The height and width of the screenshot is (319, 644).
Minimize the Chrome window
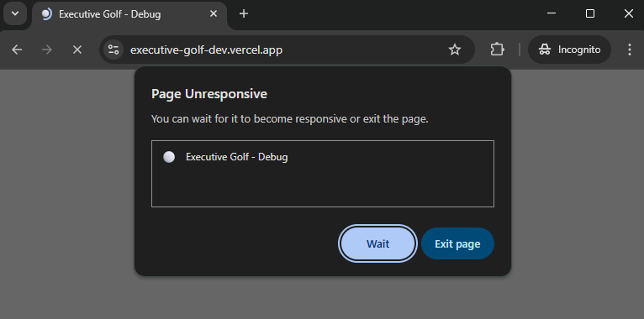[552, 13]
